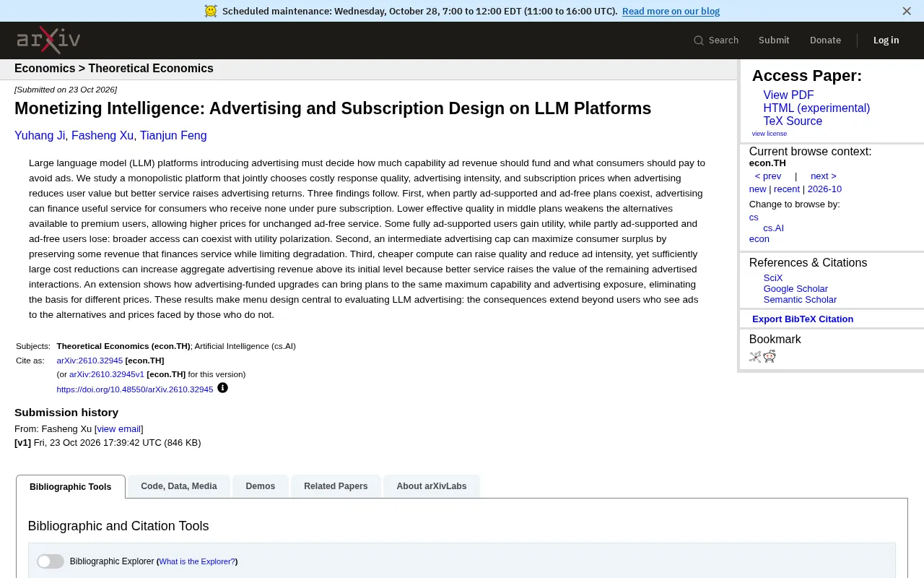Screen dimensions: 924x578
Task: Click the Log in button
Action: click(886, 40)
